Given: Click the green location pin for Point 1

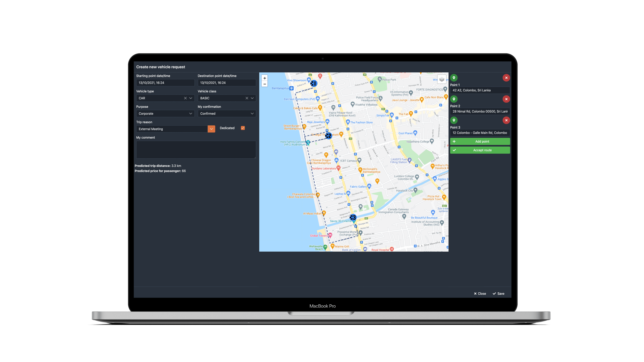Looking at the screenshot, I should 454,78.
